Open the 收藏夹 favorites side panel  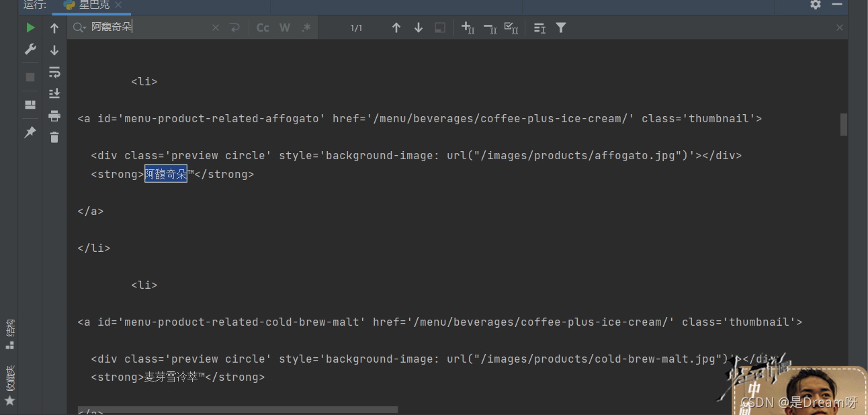coord(9,385)
